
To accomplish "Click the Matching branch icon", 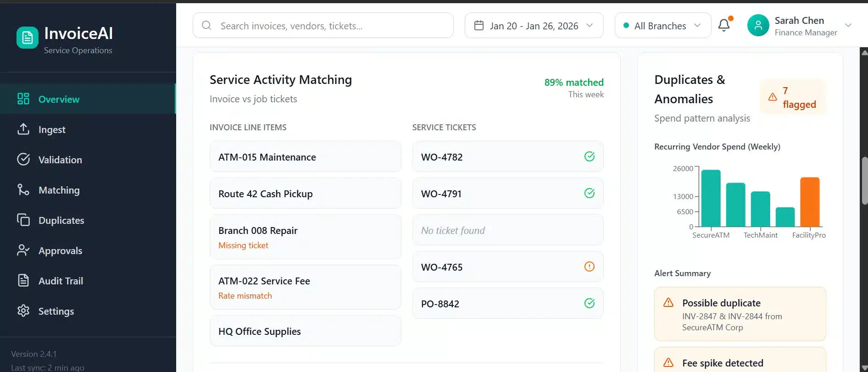I will click(x=23, y=189).
